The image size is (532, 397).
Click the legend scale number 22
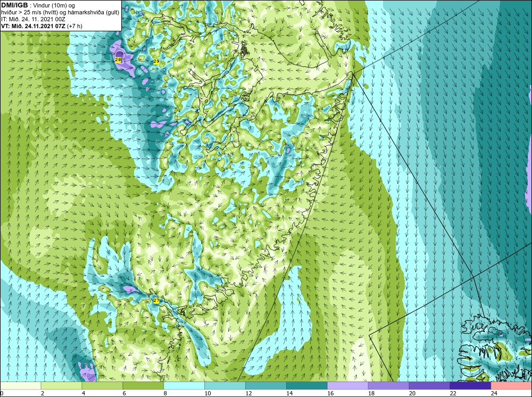coord(453,393)
